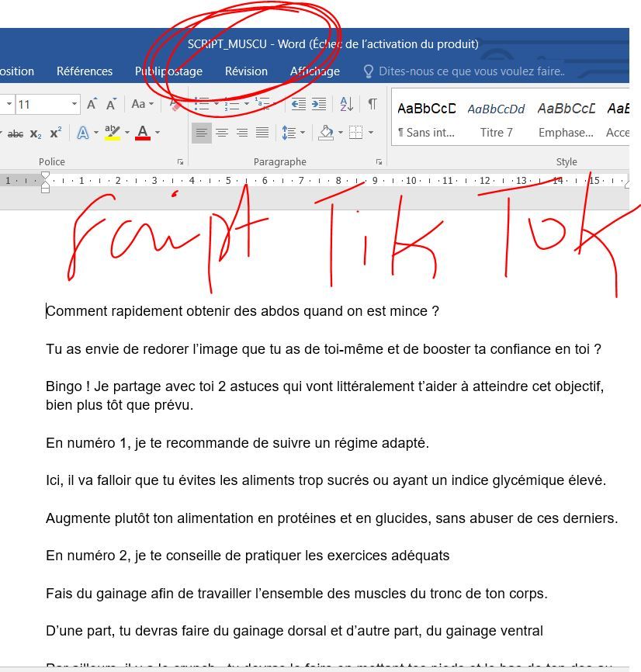Screen dimensions: 641x672
Task: Open the Publipostage tab
Action: [169, 71]
